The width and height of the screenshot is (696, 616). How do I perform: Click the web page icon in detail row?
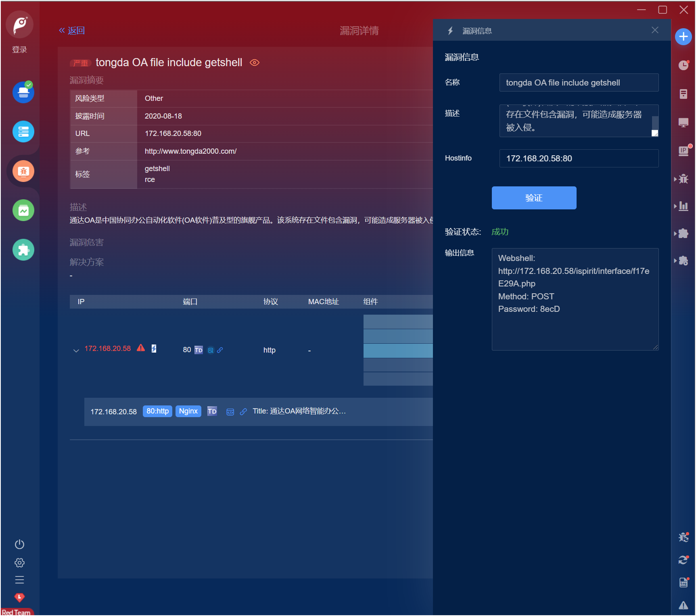point(230,412)
